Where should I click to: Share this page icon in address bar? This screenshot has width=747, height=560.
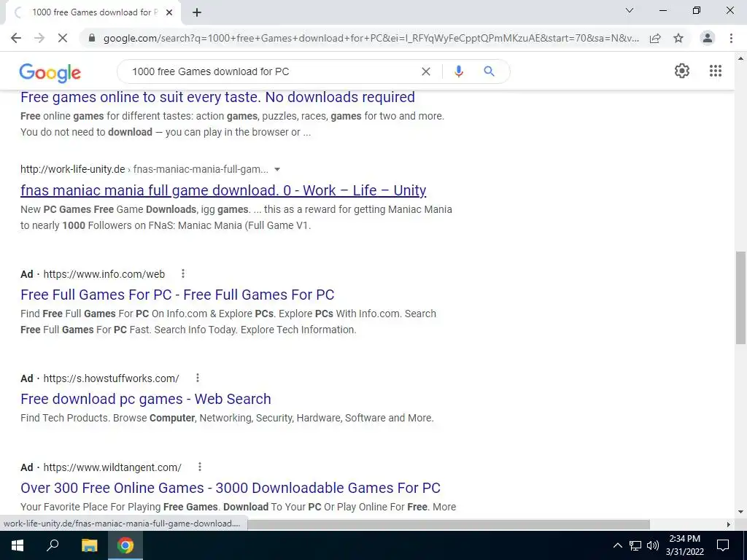coord(655,38)
